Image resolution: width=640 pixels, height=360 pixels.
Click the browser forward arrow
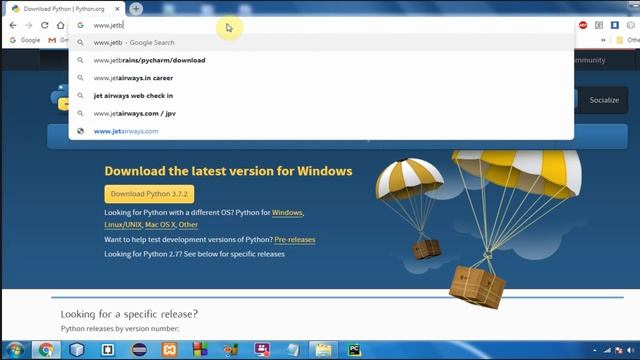pos(28,25)
